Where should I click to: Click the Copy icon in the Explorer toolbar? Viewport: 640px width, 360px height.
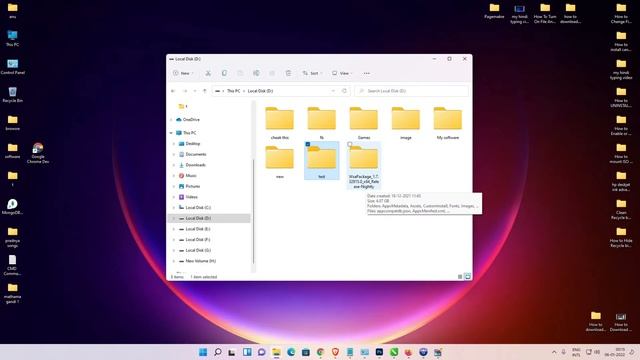tap(224, 73)
